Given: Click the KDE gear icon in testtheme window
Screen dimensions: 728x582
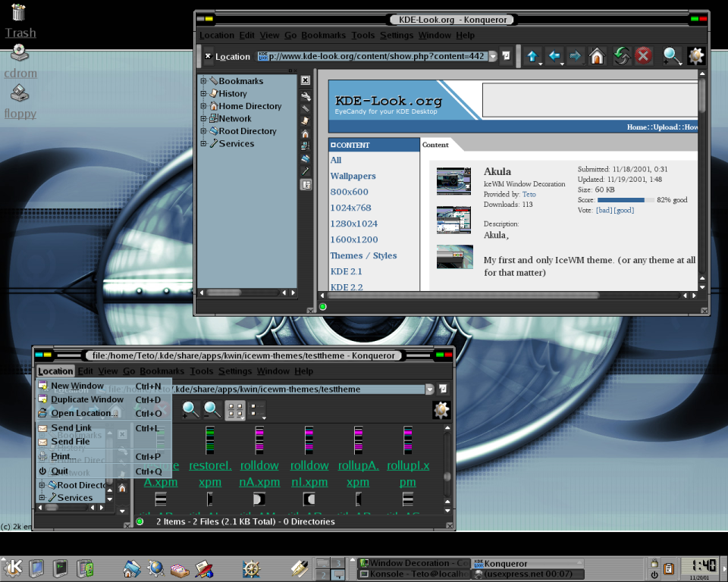Looking at the screenshot, I should tap(441, 410).
